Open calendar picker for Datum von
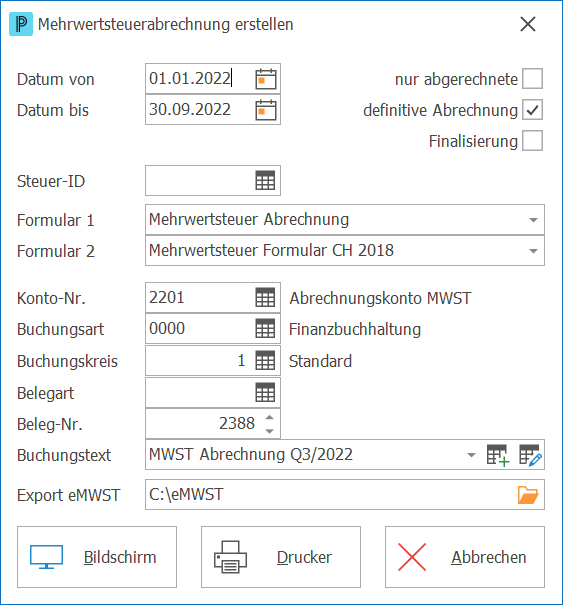Viewport: 563px width, 605px height. click(266, 79)
